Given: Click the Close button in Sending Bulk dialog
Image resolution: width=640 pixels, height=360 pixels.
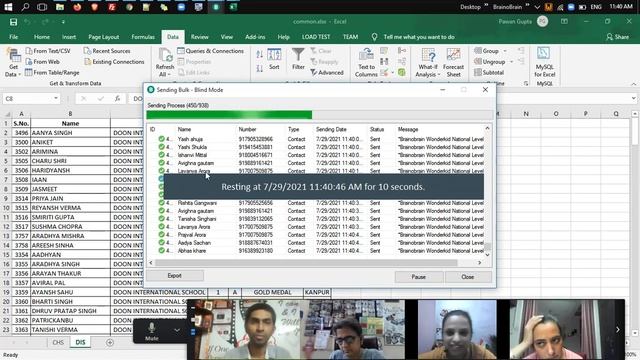Looking at the screenshot, I should 468,277.
